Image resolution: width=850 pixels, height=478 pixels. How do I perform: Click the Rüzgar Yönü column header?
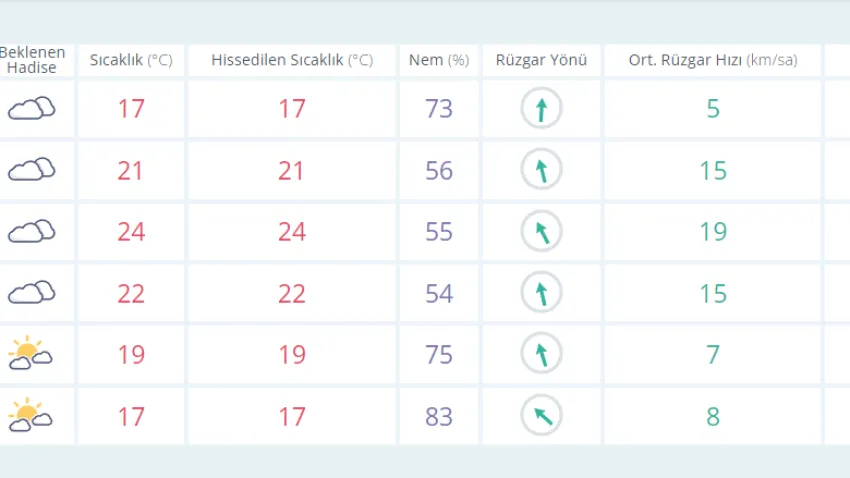pyautogui.click(x=541, y=60)
